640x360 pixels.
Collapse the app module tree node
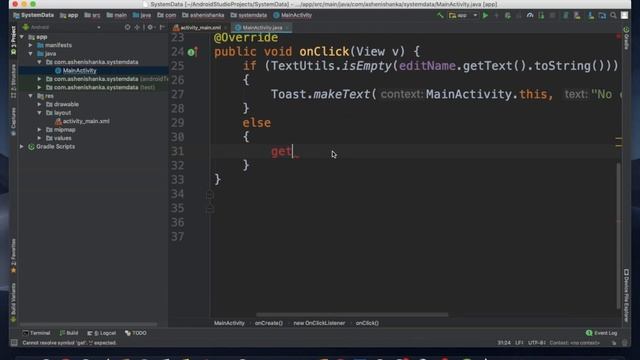point(22,37)
